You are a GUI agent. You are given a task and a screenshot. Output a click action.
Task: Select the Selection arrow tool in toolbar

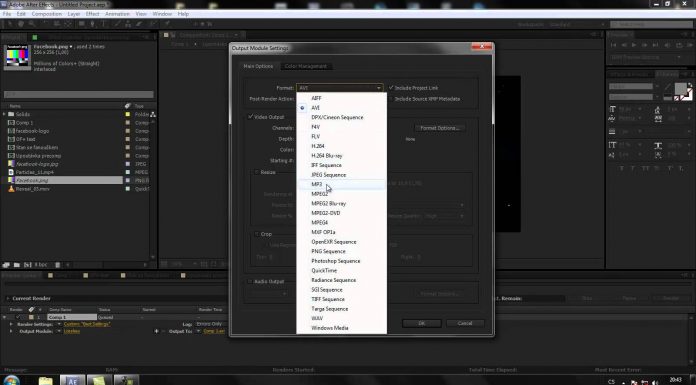(10, 24)
